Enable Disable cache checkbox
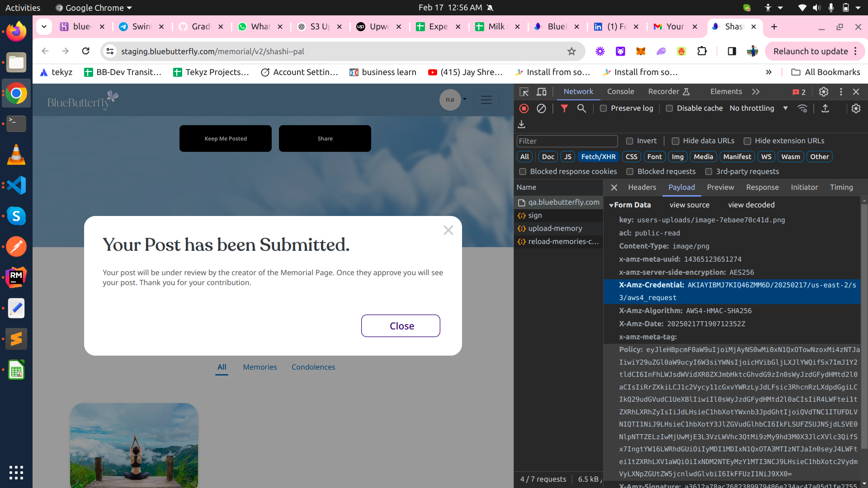Viewport: 868px width, 488px height. (669, 108)
